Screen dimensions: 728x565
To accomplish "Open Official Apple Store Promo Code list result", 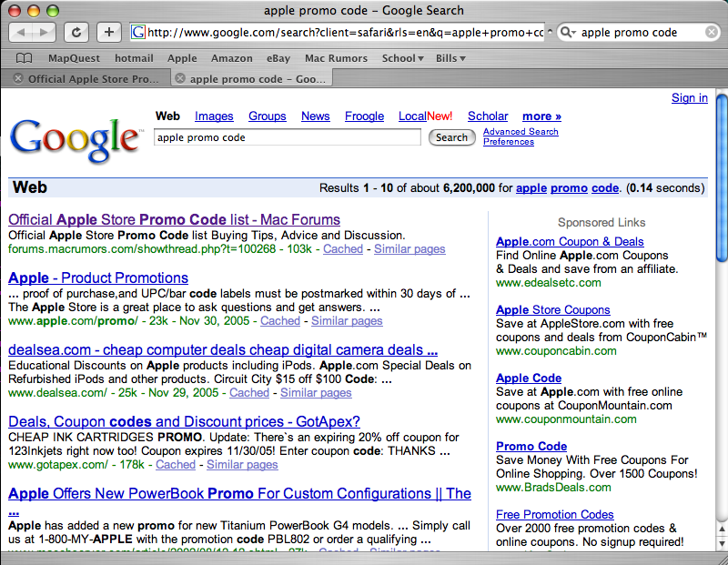I will pyautogui.click(x=174, y=219).
